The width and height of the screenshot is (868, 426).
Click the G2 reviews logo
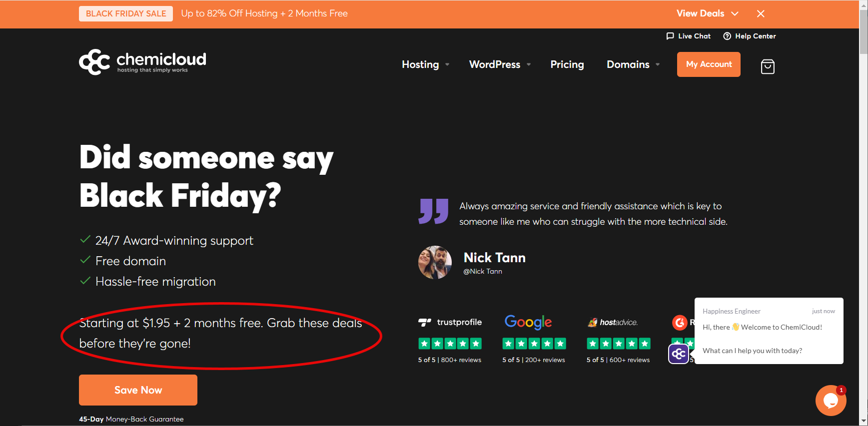tap(680, 323)
